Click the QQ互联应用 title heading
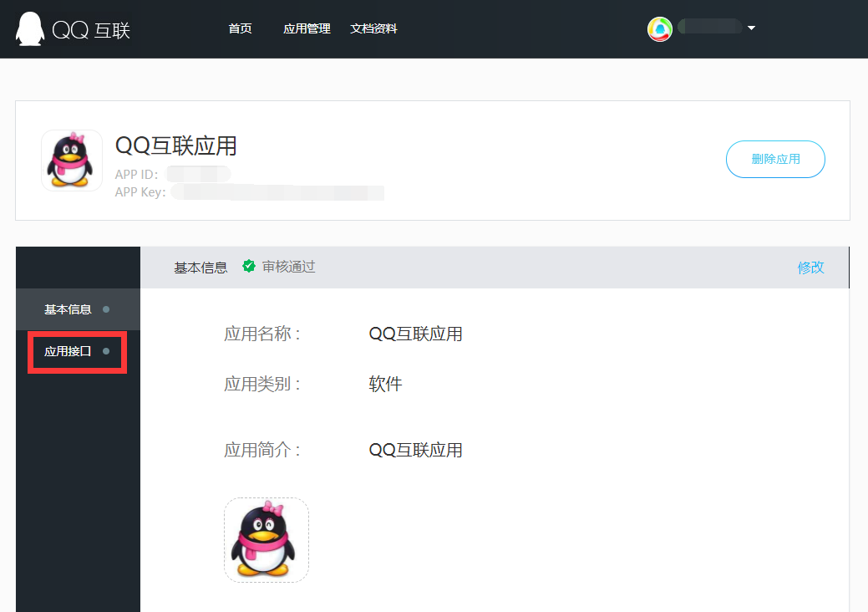This screenshot has height=612, width=868. [x=176, y=146]
